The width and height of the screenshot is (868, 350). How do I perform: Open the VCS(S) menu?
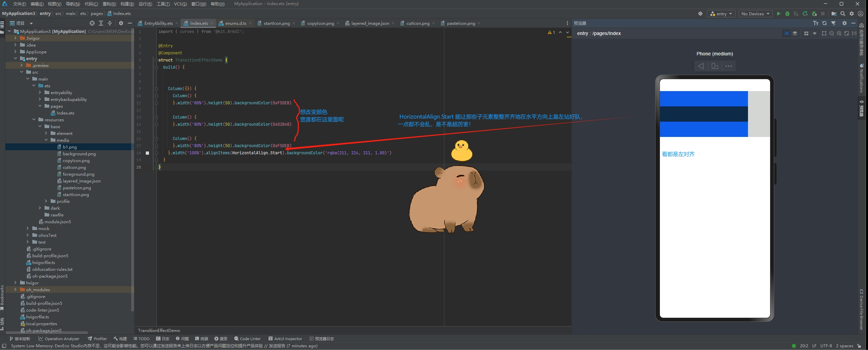180,4
